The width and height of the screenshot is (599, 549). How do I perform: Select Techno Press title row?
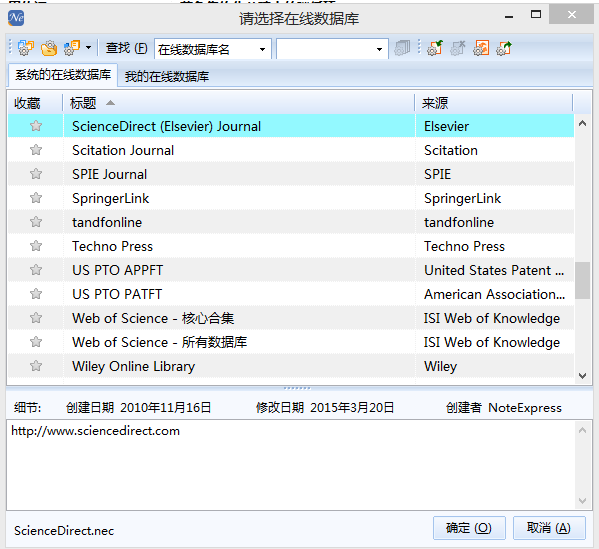click(291, 246)
